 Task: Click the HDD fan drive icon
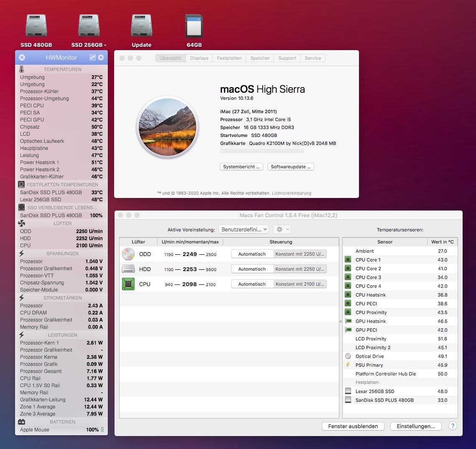128,269
